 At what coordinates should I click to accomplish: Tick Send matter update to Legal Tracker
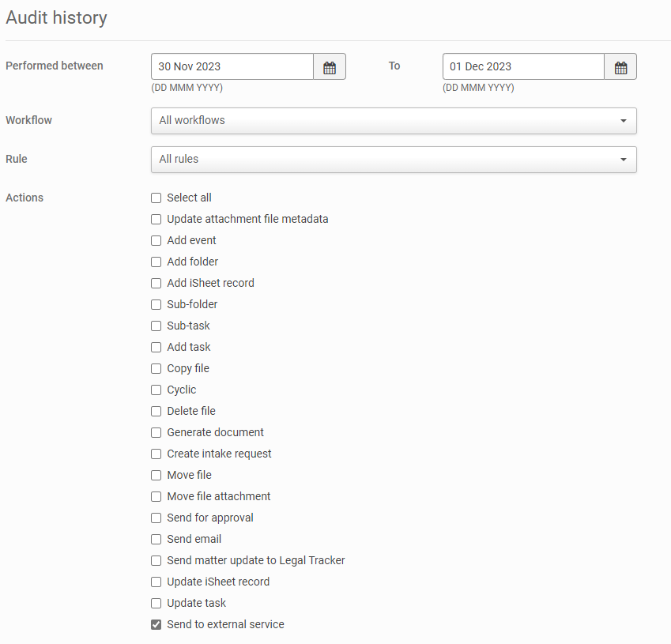tap(156, 561)
